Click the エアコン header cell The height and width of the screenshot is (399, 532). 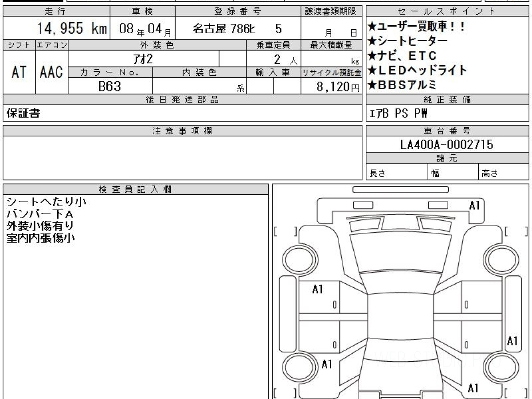click(52, 45)
